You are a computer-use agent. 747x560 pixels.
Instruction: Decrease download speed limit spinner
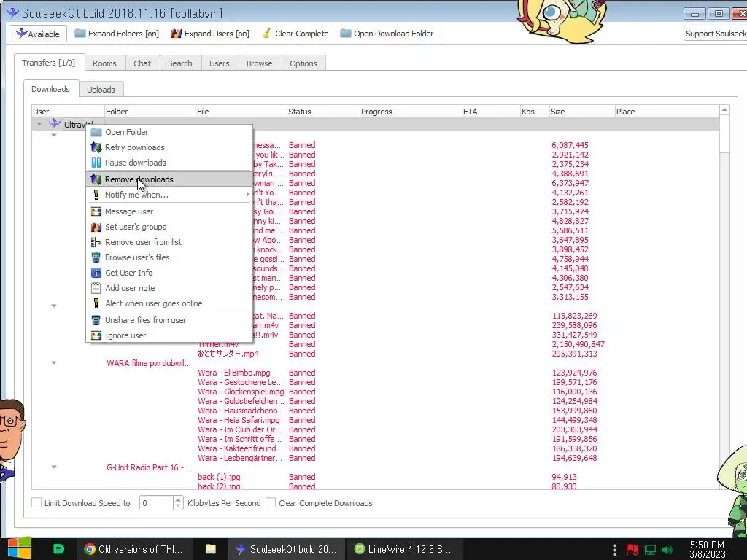pos(178,506)
